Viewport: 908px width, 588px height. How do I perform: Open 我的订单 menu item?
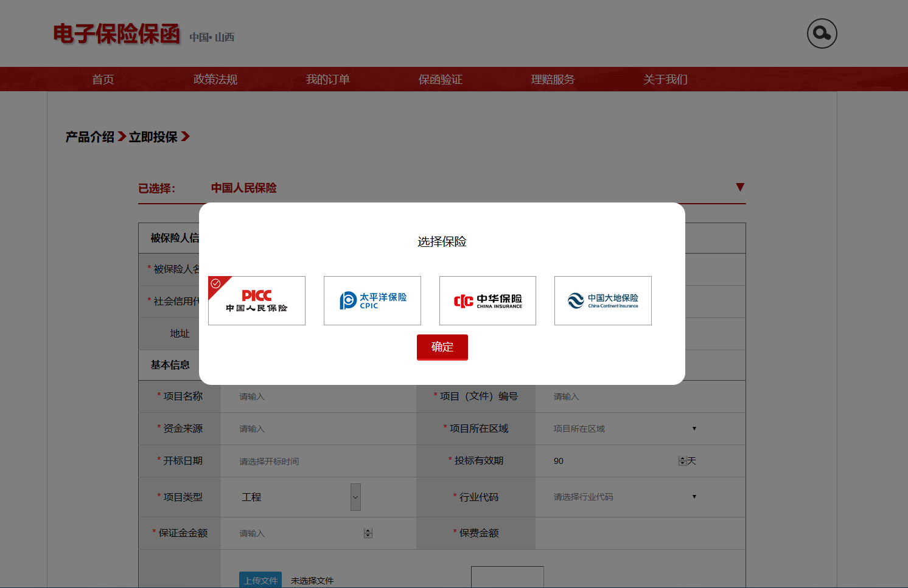pos(327,80)
